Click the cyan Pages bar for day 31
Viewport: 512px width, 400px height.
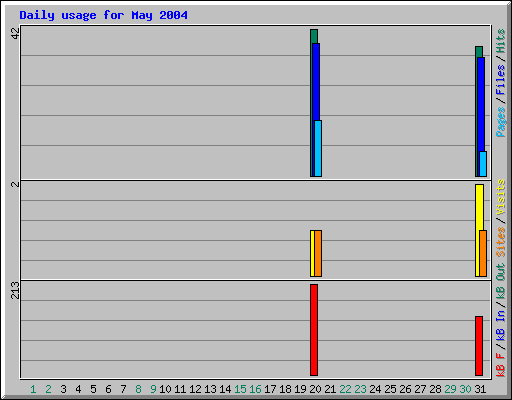tap(483, 164)
